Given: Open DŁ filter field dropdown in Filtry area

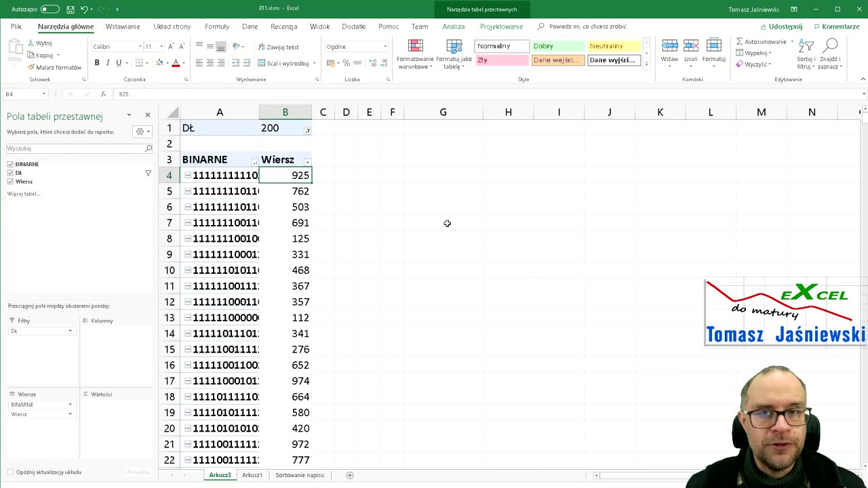Looking at the screenshot, I should (70, 331).
